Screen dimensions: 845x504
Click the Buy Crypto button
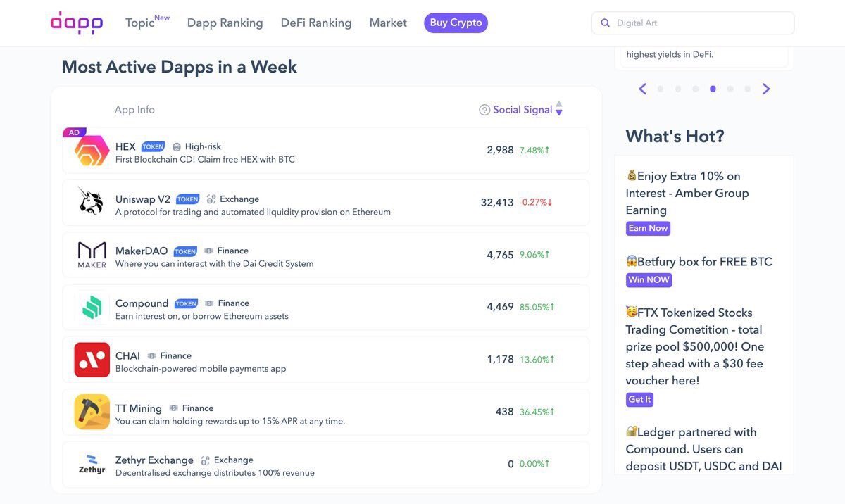(x=456, y=23)
